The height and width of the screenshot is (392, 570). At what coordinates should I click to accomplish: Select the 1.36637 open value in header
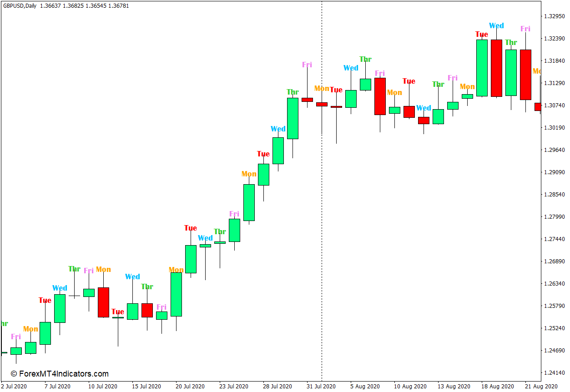50,6
